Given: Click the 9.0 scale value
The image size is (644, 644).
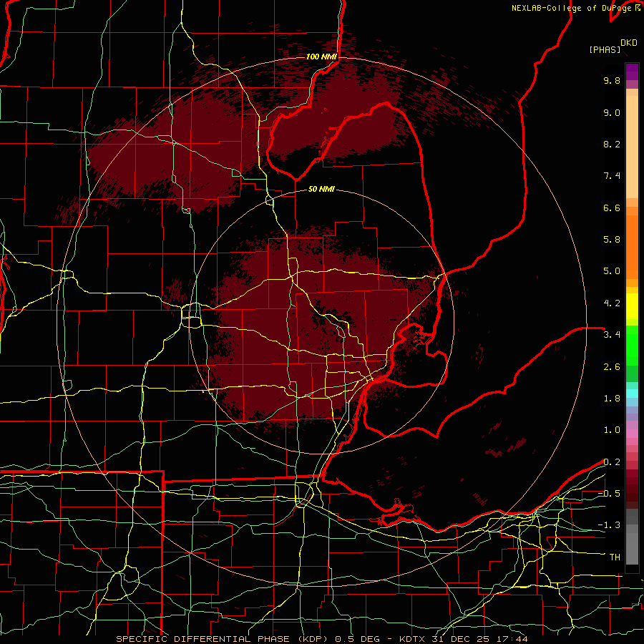Looking at the screenshot, I should tap(612, 112).
